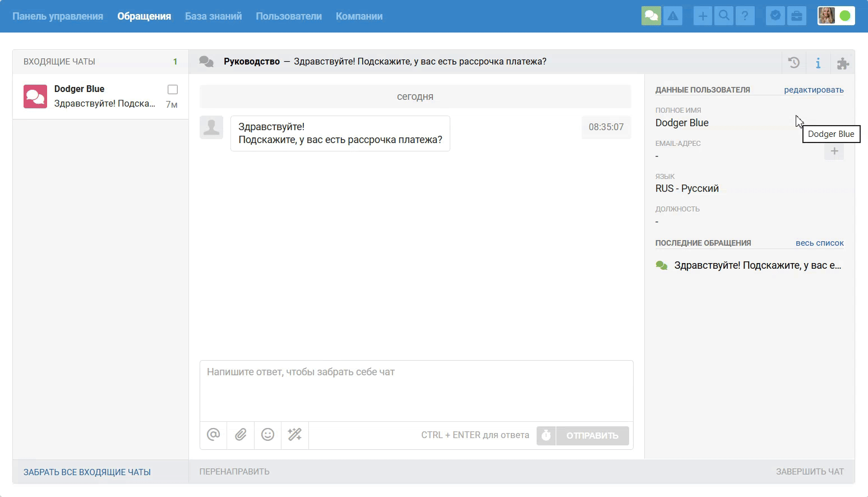The image size is (868, 497).
Task: Open chat history clock icon
Action: point(794,63)
